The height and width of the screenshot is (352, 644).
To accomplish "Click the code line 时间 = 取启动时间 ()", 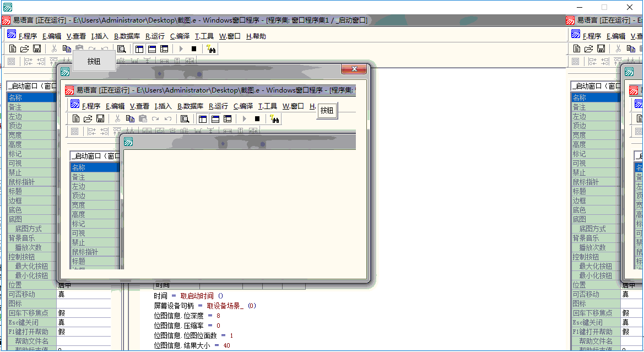I will 188,296.
